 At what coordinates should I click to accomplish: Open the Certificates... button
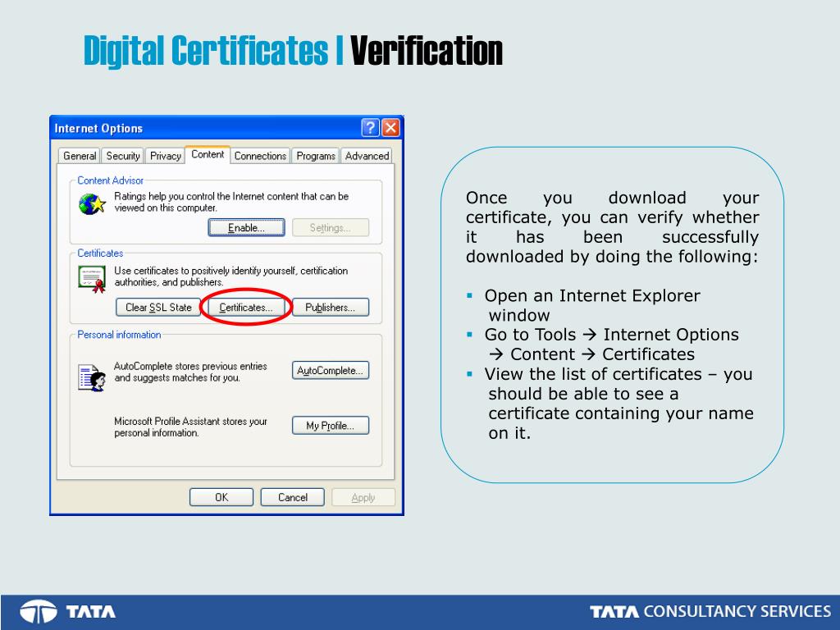(246, 308)
